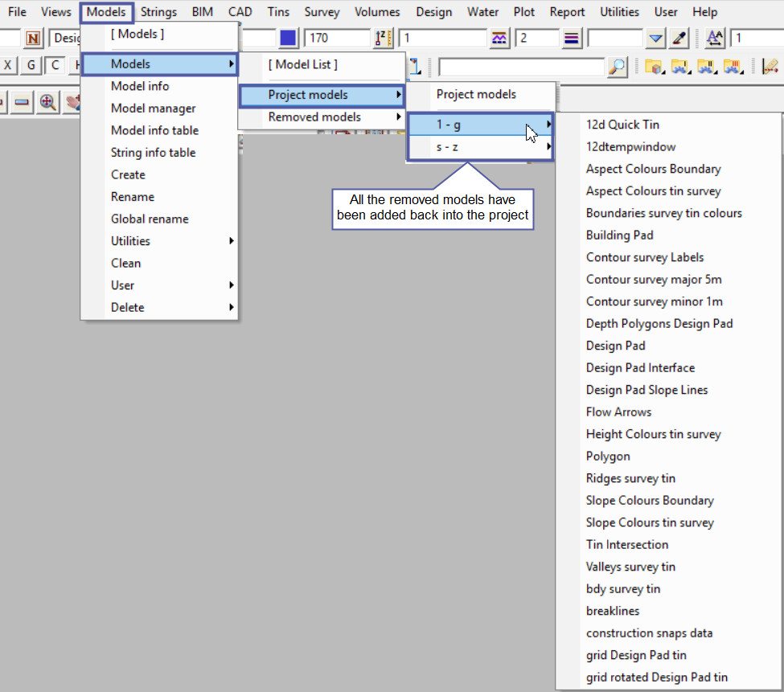Open the Water menu
This screenshot has height=692, width=784.
click(483, 11)
